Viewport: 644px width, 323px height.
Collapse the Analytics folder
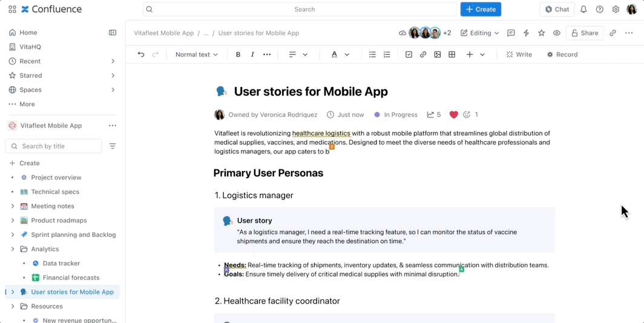pyautogui.click(x=13, y=249)
